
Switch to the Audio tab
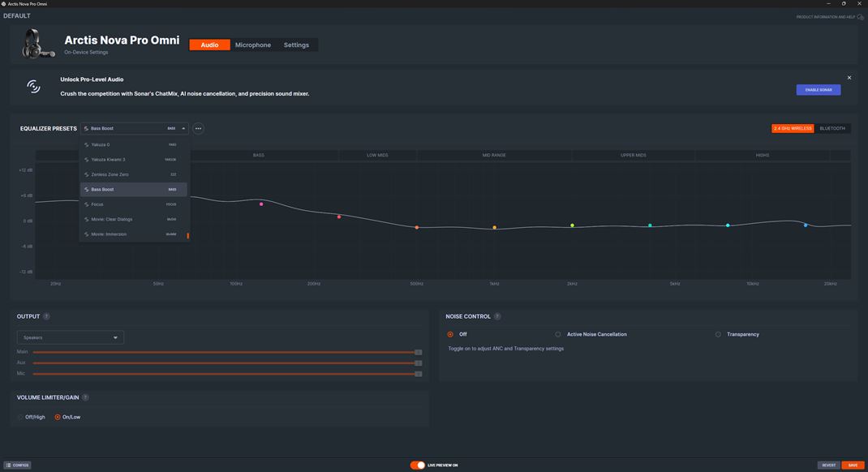pos(209,45)
